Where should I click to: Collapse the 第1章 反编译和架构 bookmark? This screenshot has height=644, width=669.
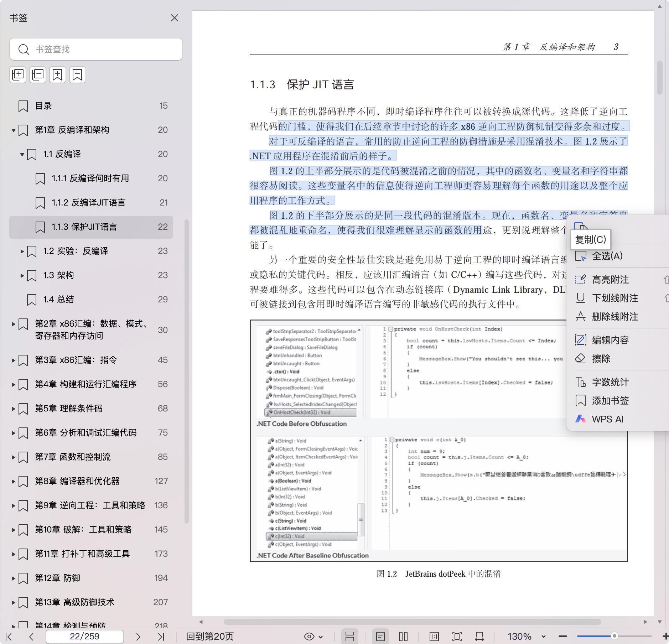(x=14, y=130)
